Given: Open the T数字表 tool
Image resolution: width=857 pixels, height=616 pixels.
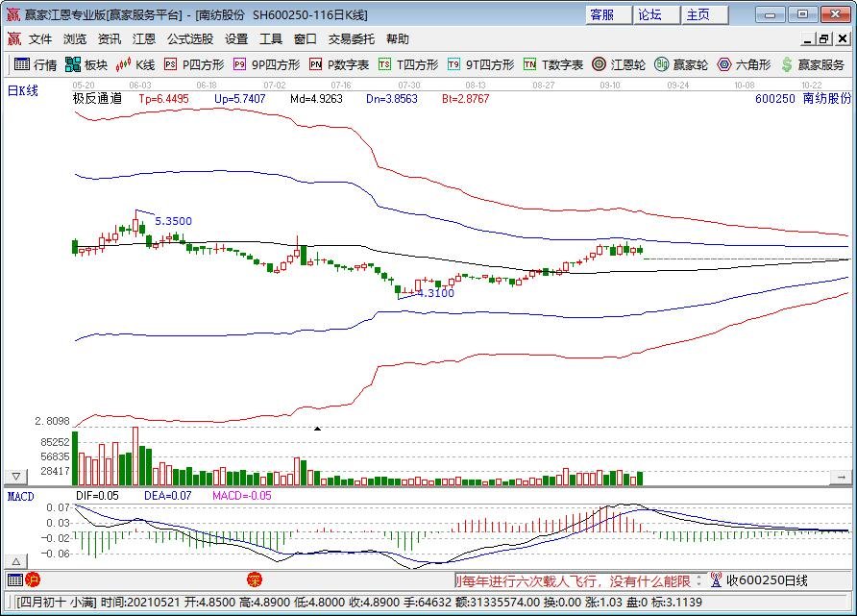Looking at the screenshot, I should (553, 64).
